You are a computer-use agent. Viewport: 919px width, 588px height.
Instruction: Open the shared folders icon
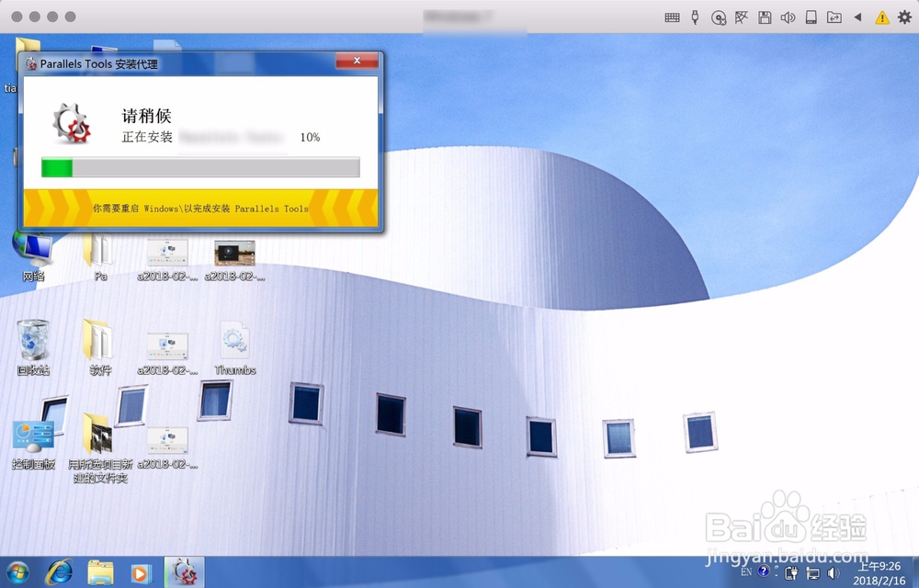click(x=834, y=17)
